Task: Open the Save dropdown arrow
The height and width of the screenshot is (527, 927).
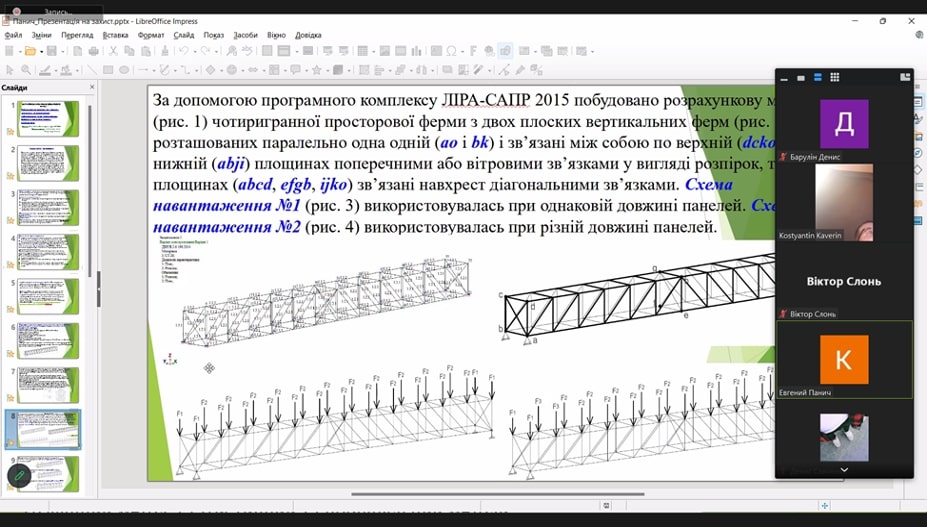Action: 63,51
